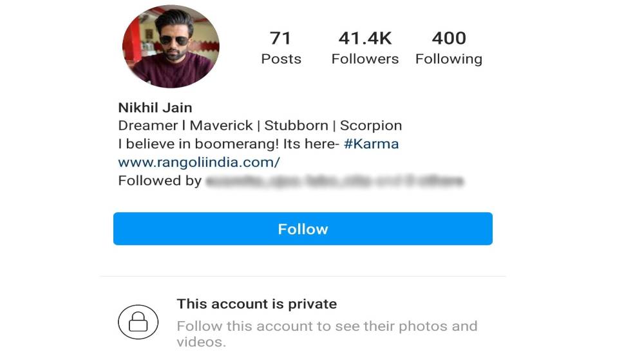Screen dimensions: 644x363
Task: Open the blurred mutual followers names
Action: pyautogui.click(x=334, y=181)
